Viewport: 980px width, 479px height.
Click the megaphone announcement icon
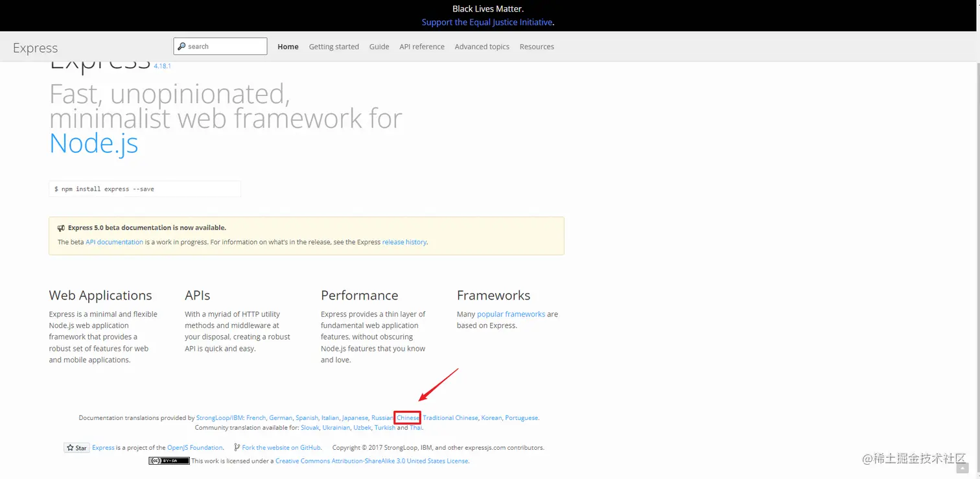click(x=61, y=228)
